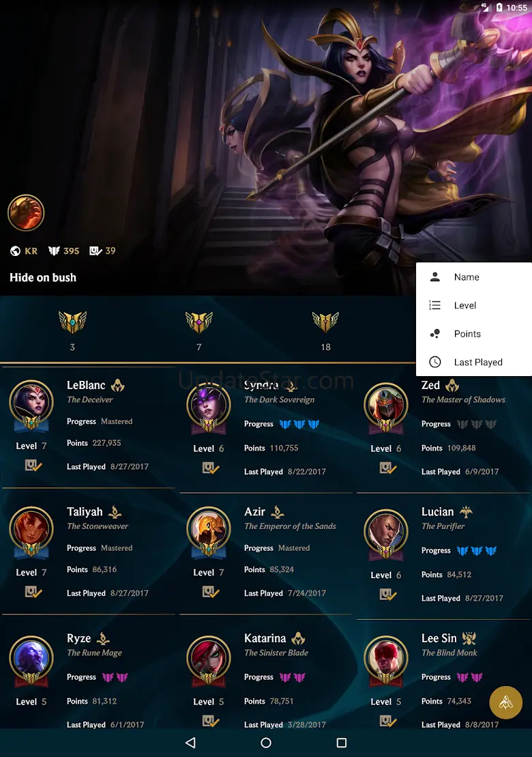
Task: Tap the chest icon under Azir
Action: 211,592
